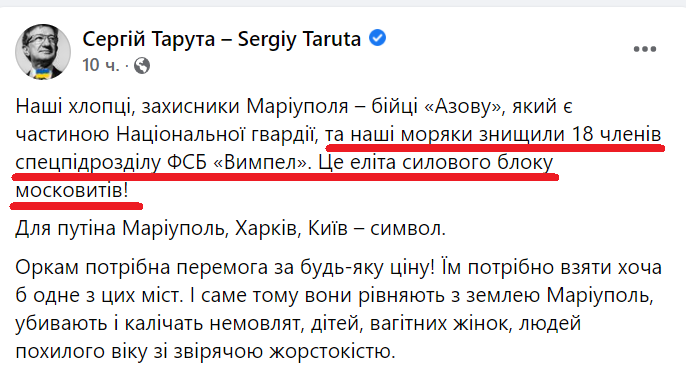Click the blue verified badge icon
686x376 pixels.
(x=378, y=39)
